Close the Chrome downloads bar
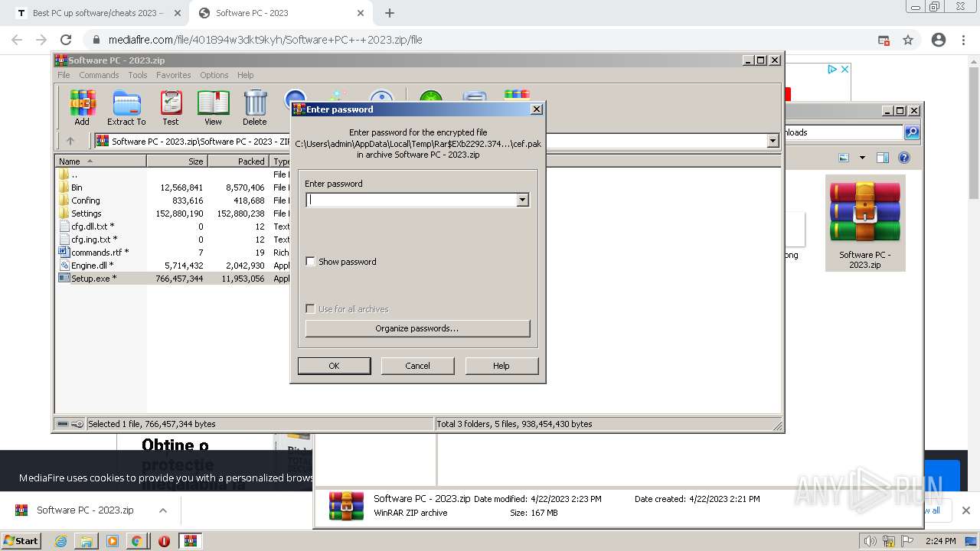Screen dimensions: 980x551 click(966, 510)
